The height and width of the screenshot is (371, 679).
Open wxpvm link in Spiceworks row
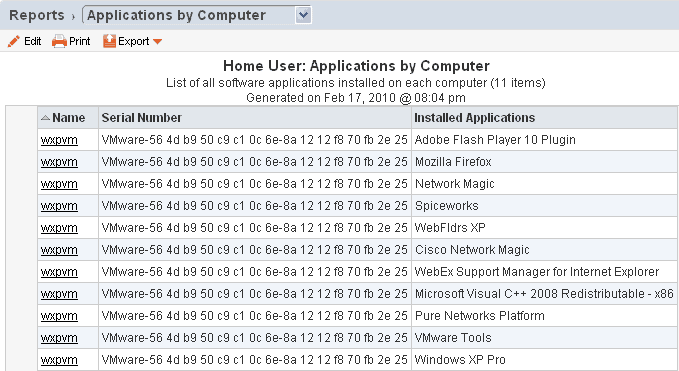point(59,206)
